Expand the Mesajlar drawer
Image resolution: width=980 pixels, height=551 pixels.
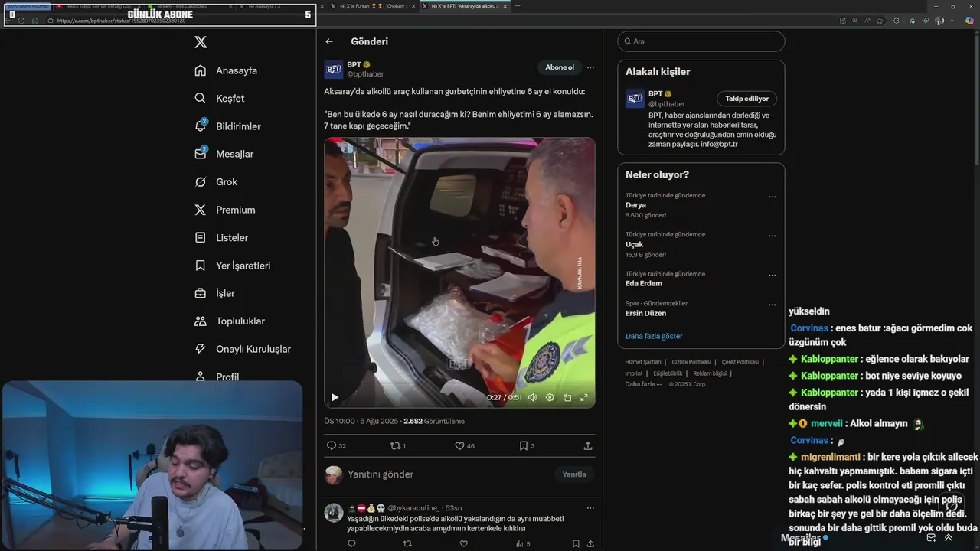click(949, 538)
